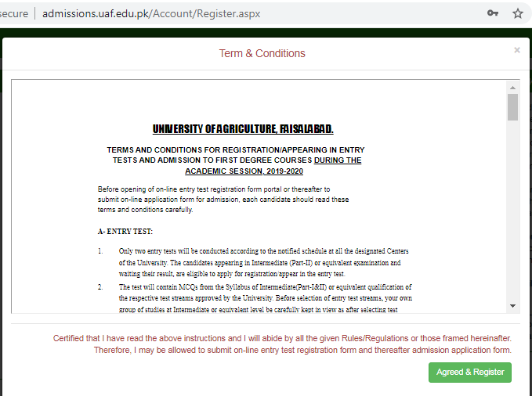The image size is (532, 396).
Task: Click the terms scrollbar thumb
Action: [x=512, y=107]
